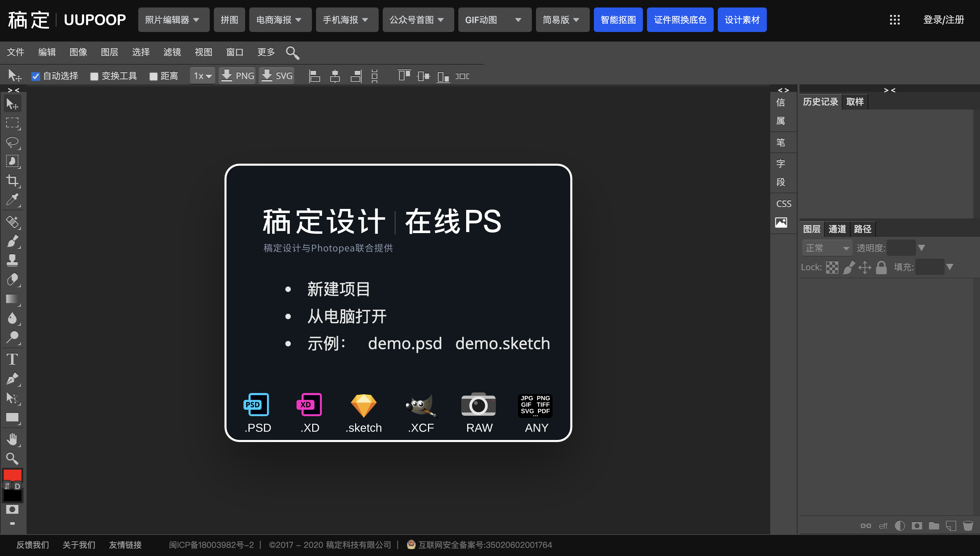Swap foreground and background colors
This screenshot has width=980, height=556.
coord(7,486)
